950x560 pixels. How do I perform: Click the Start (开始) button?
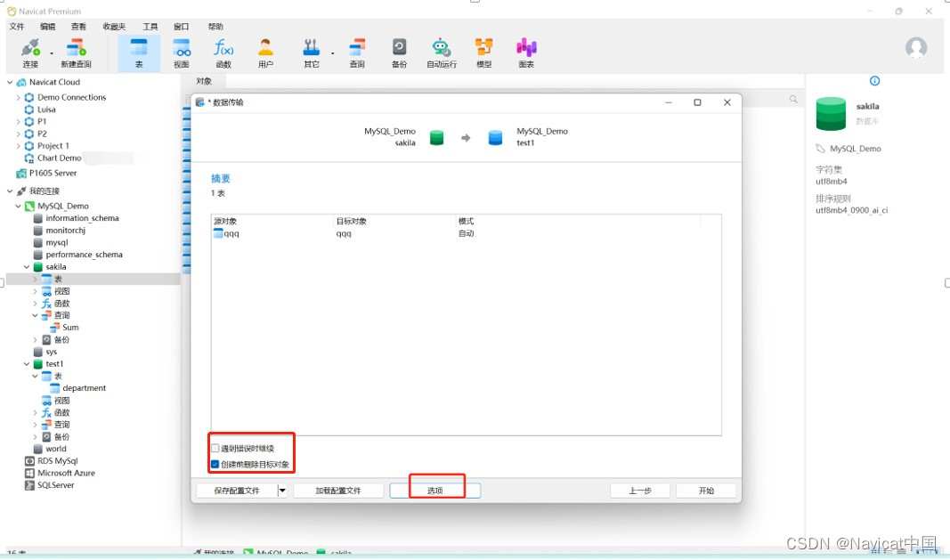tap(706, 491)
